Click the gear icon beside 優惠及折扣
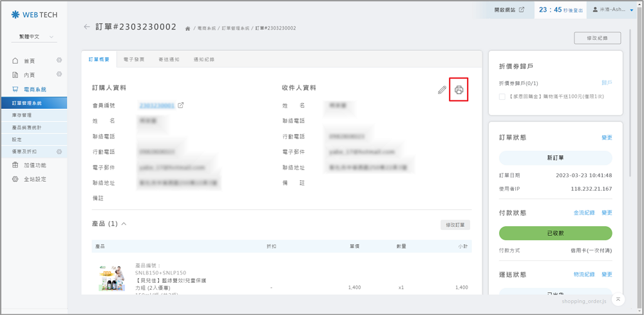The image size is (644, 315). 59,152
